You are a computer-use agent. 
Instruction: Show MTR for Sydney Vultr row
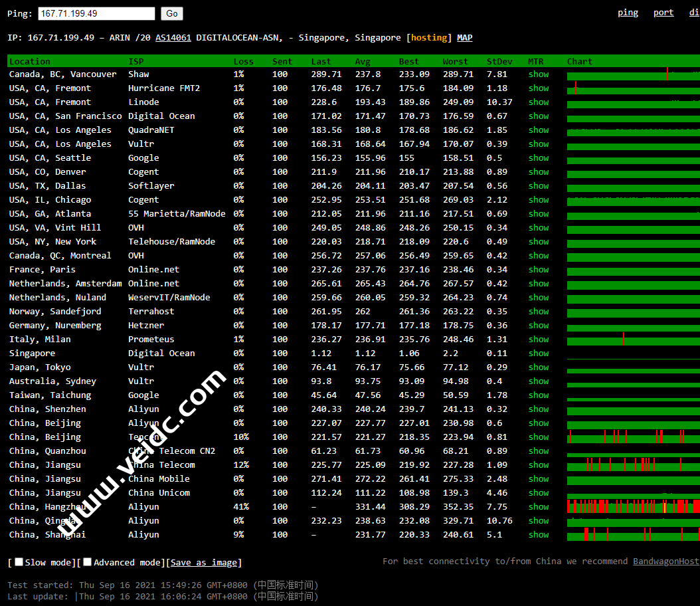coord(539,381)
